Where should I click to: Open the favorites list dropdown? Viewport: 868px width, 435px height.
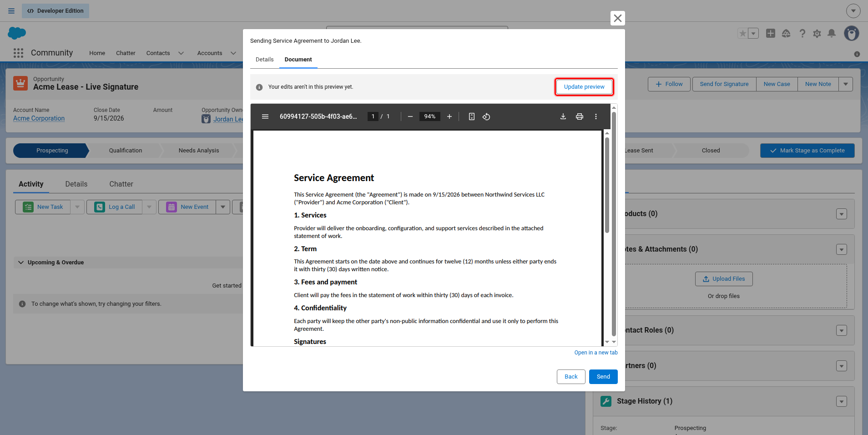coord(753,33)
